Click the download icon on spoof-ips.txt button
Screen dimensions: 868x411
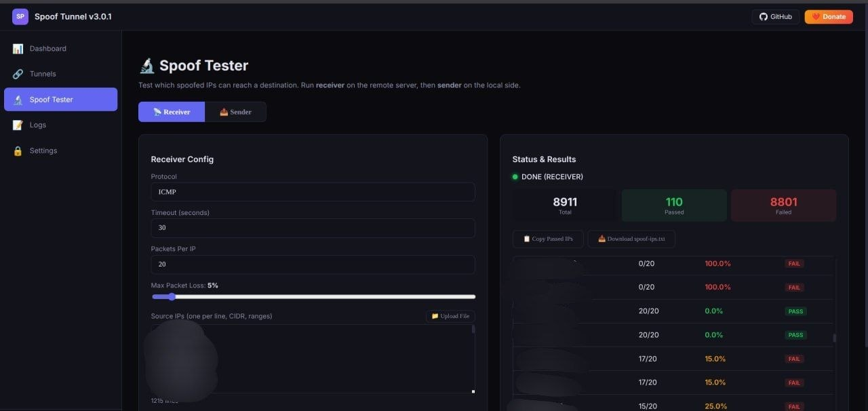[601, 239]
